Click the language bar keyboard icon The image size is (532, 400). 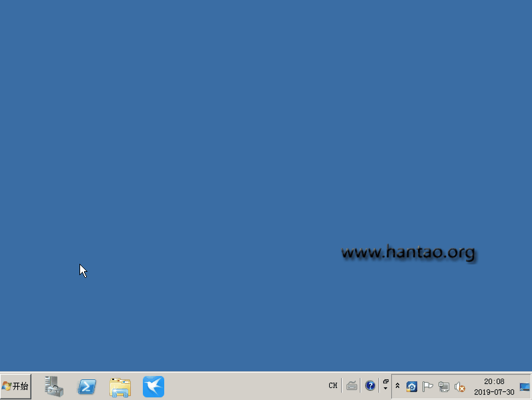click(352, 386)
